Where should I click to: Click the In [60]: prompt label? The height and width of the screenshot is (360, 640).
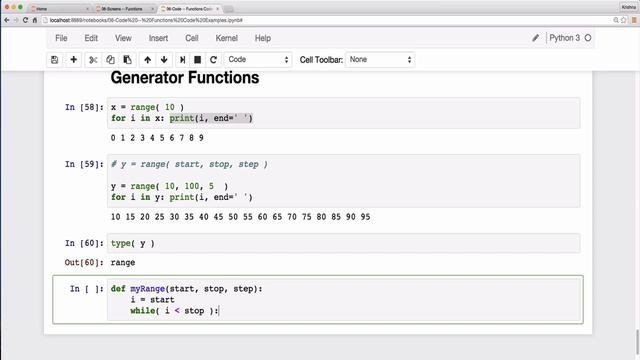click(84, 243)
